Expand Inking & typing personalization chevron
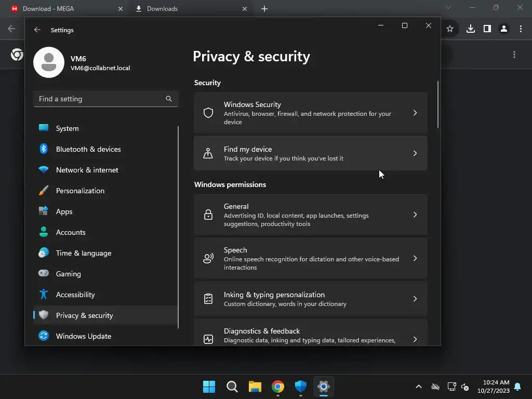Image resolution: width=532 pixels, height=399 pixels. (x=415, y=299)
